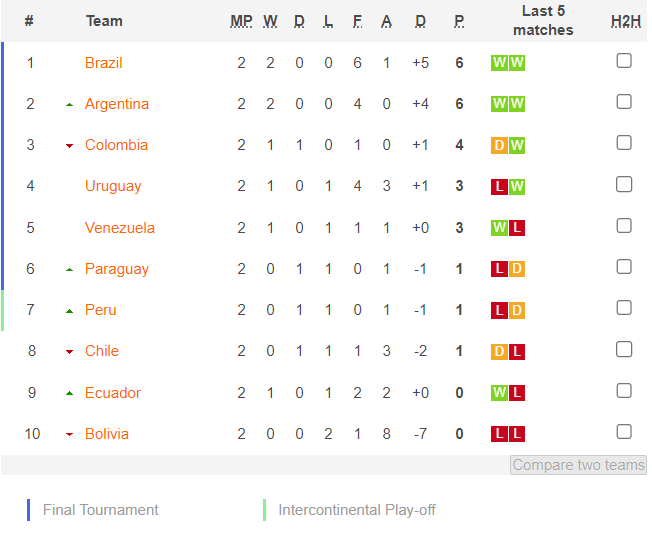Open the Venezuela team link
Image resolution: width=652 pixels, height=536 pixels.
120,227
